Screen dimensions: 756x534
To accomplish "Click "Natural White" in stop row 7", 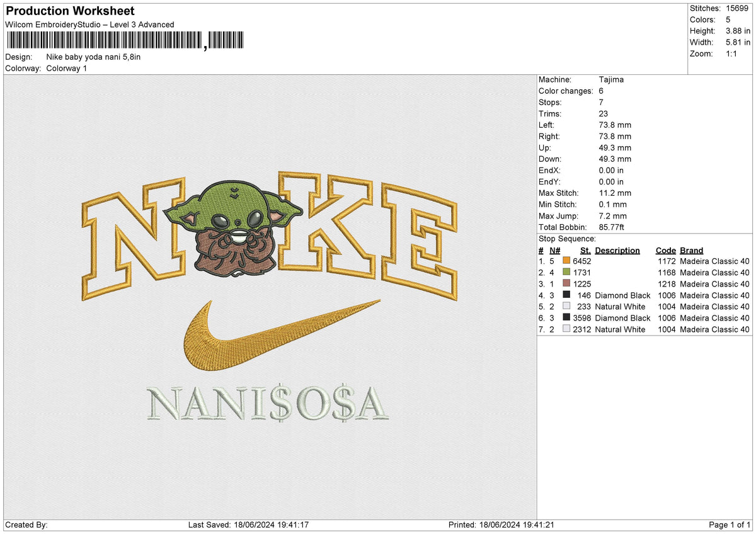I will [x=620, y=329].
